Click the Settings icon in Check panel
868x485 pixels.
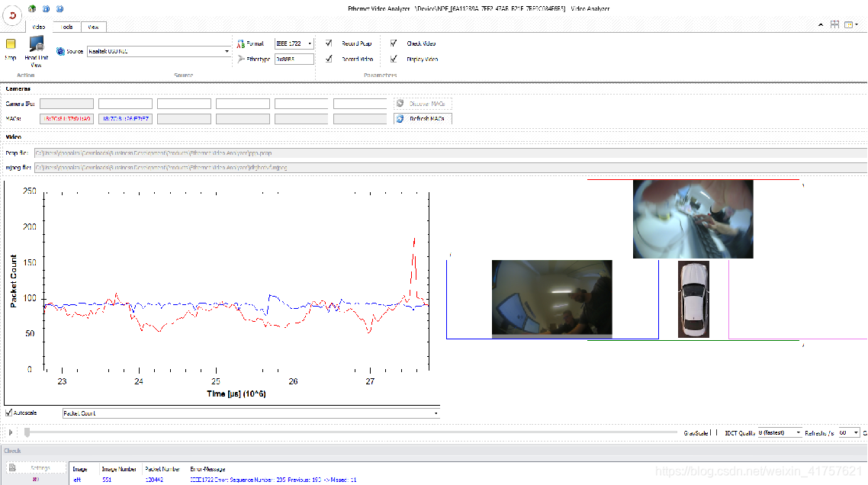click(12, 467)
